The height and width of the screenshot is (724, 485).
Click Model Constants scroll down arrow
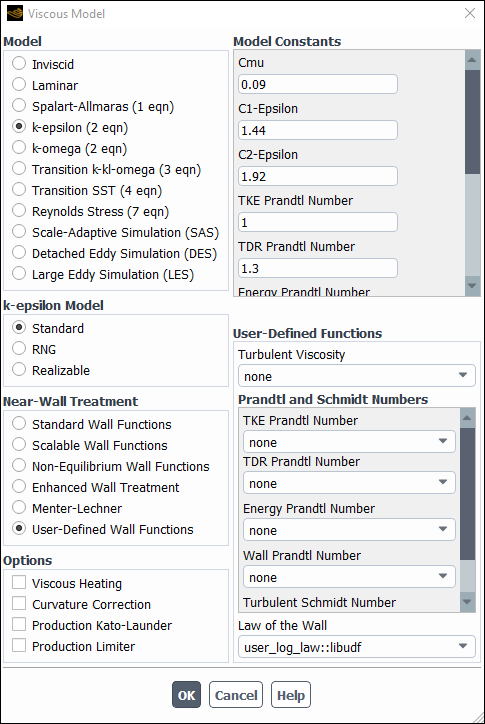pyautogui.click(x=472, y=286)
